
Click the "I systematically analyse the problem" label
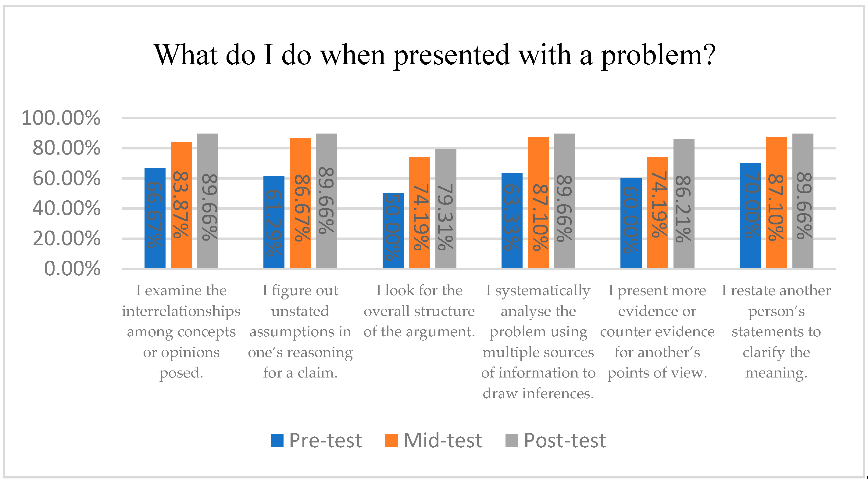pos(538,342)
